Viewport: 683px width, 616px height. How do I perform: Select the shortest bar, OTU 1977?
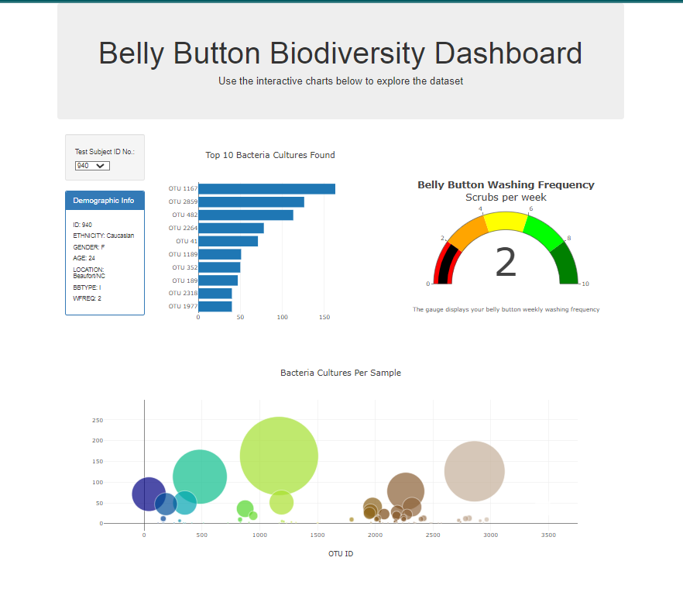pos(214,306)
